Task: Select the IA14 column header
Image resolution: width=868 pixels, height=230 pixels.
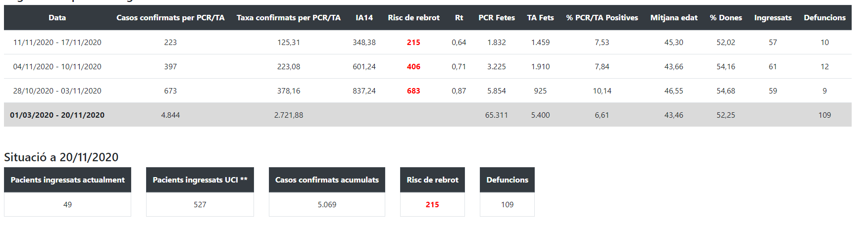Action: click(364, 18)
